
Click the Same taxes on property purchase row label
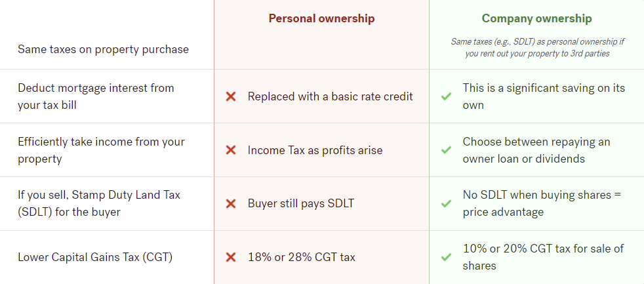click(103, 49)
